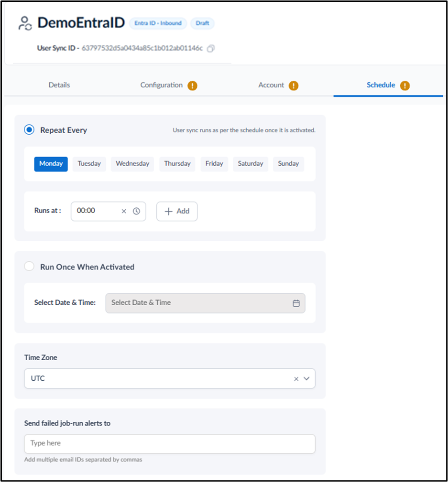This screenshot has width=448, height=482.
Task: Click the warning icon on Account tab
Action: (294, 86)
